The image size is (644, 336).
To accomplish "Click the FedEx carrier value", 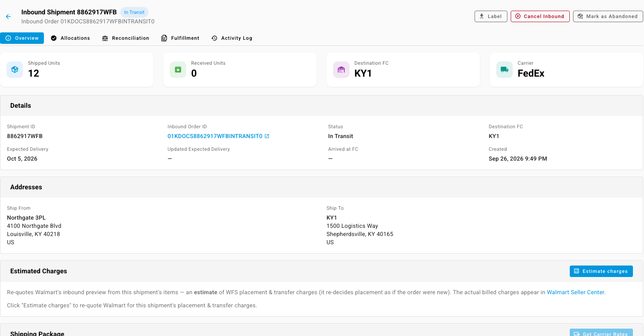I will pyautogui.click(x=531, y=73).
